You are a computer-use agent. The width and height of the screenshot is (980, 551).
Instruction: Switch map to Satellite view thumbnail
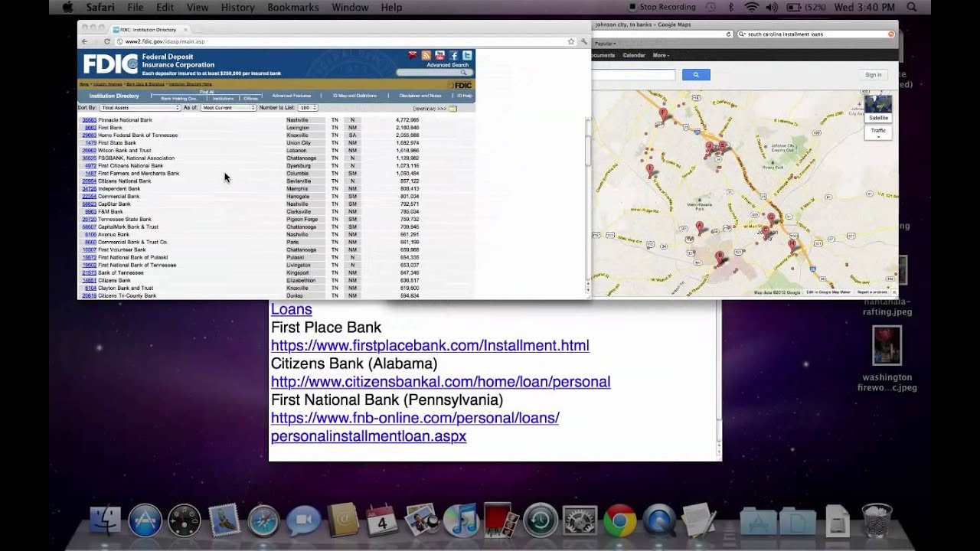click(878, 108)
